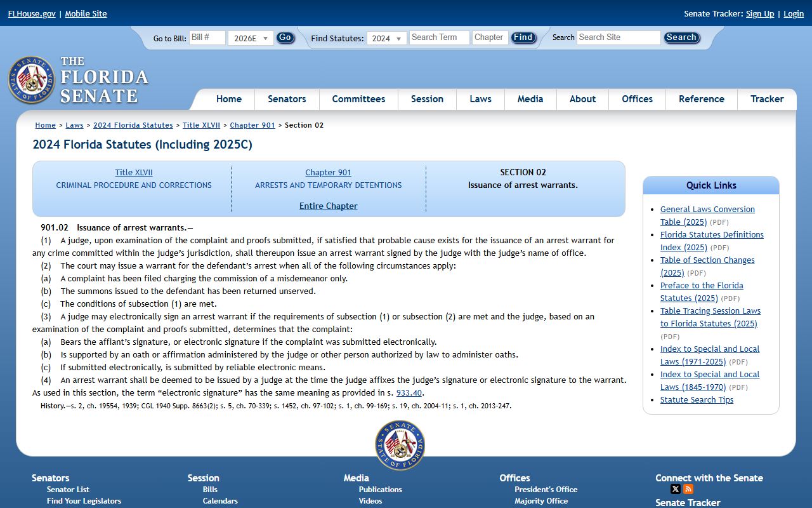This screenshot has height=508, width=812.
Task: Open General Laws Conversion Table (2025)
Action: [707, 215]
